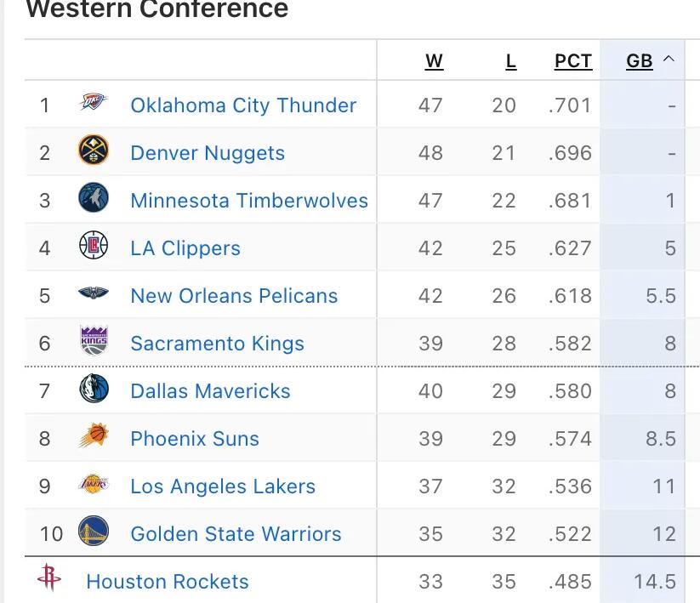700x603 pixels.
Task: Click the New Orleans Pelicans logo icon
Action: [x=94, y=294]
